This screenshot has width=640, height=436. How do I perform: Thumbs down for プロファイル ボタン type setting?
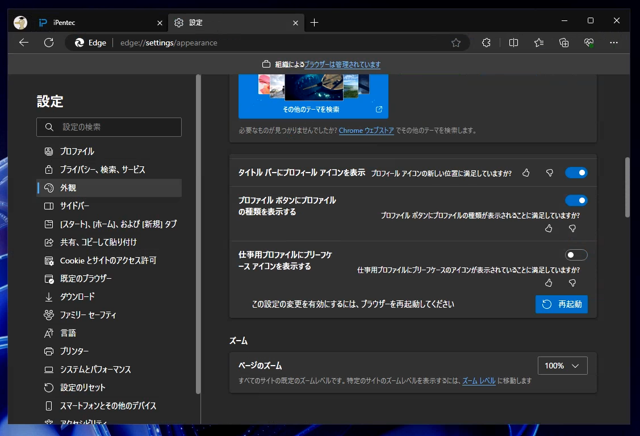click(572, 228)
